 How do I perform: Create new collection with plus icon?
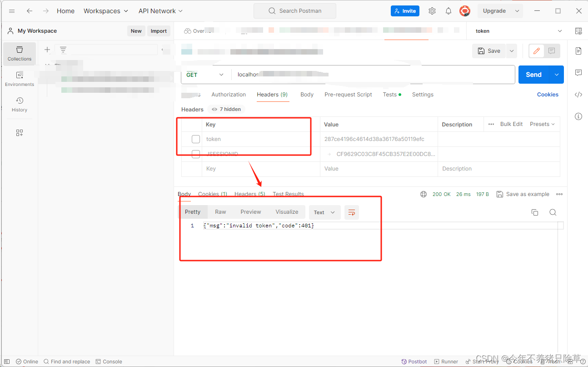pos(47,50)
